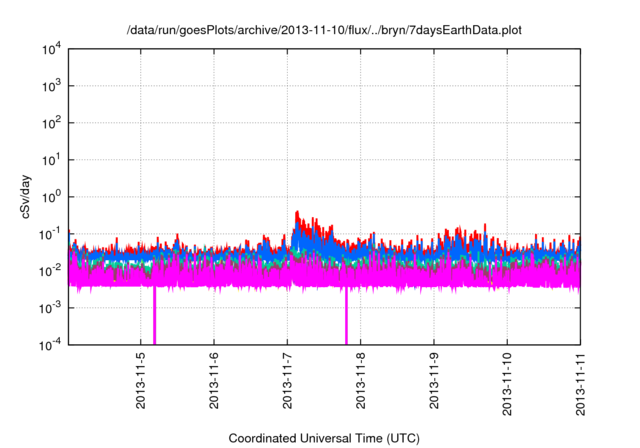Viewport: 640px width, 448px height.
Task: Click the 10^-1 y-axis tick label
Action: click(x=51, y=235)
